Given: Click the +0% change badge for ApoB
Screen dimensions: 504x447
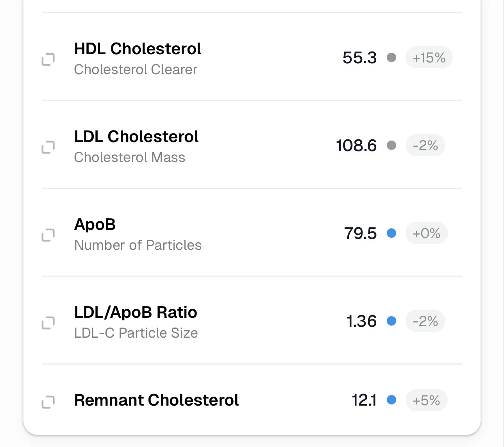Looking at the screenshot, I should tap(427, 233).
